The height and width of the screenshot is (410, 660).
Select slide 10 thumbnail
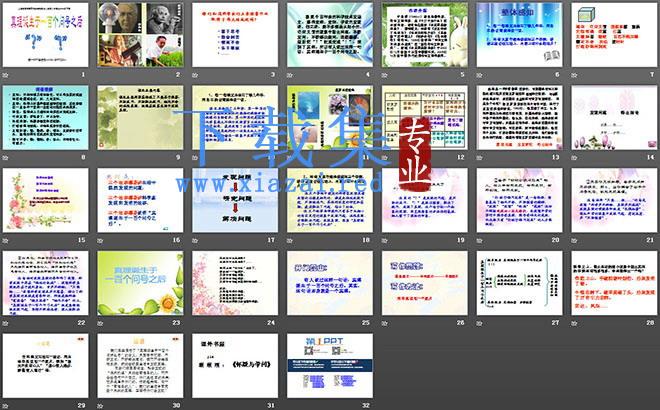235,117
